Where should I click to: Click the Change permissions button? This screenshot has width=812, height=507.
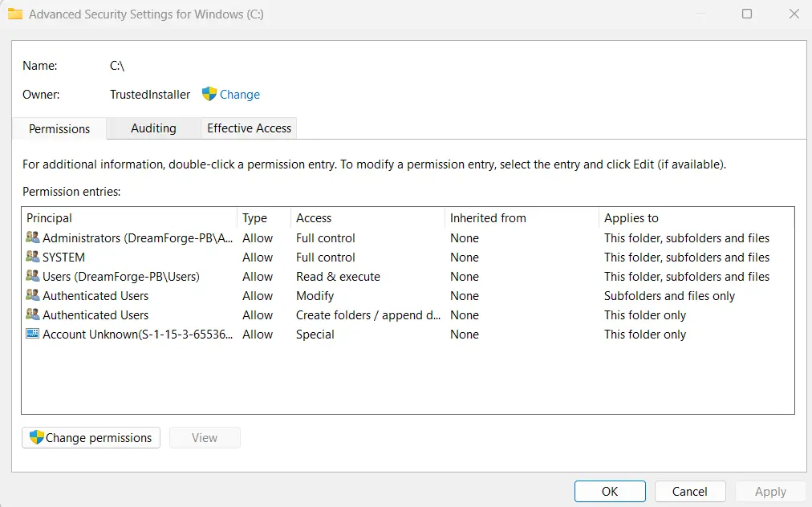91,437
